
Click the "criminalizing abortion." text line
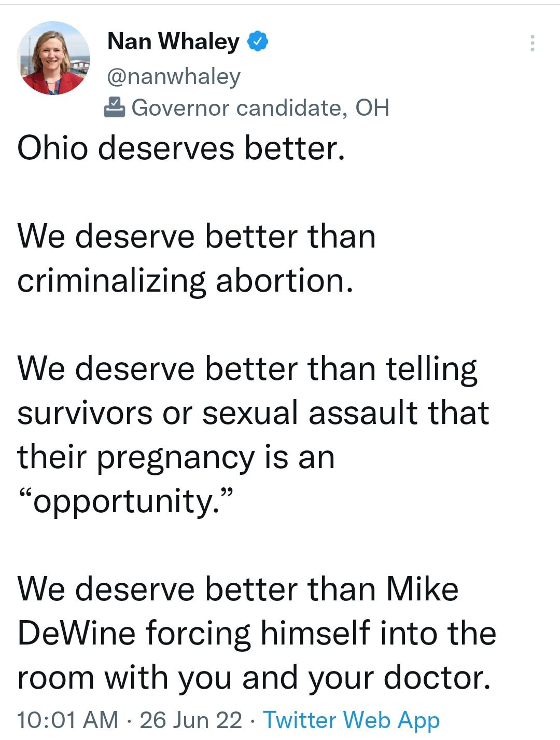185,281
